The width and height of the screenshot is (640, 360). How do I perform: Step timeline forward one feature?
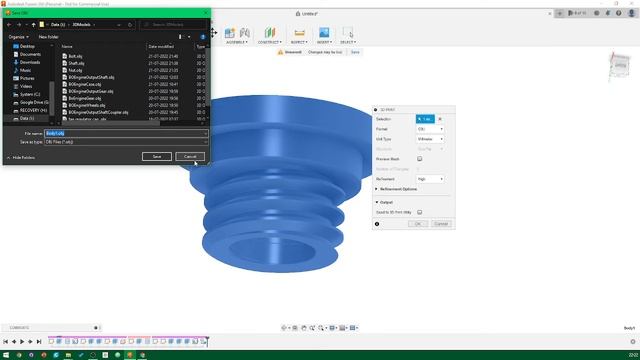[30, 342]
